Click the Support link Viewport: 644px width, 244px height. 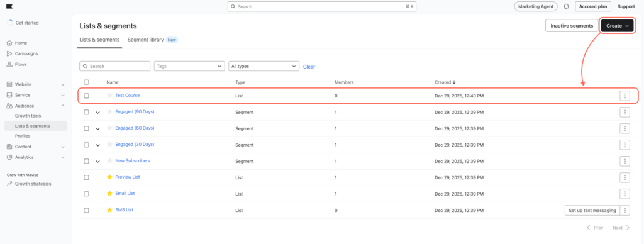pos(626,6)
